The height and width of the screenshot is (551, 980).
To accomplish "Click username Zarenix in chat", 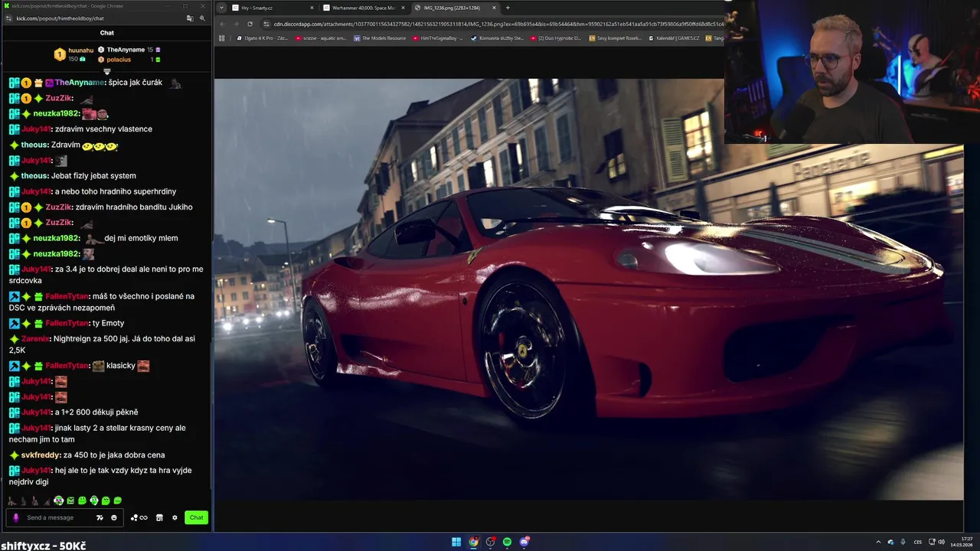I will coord(35,339).
